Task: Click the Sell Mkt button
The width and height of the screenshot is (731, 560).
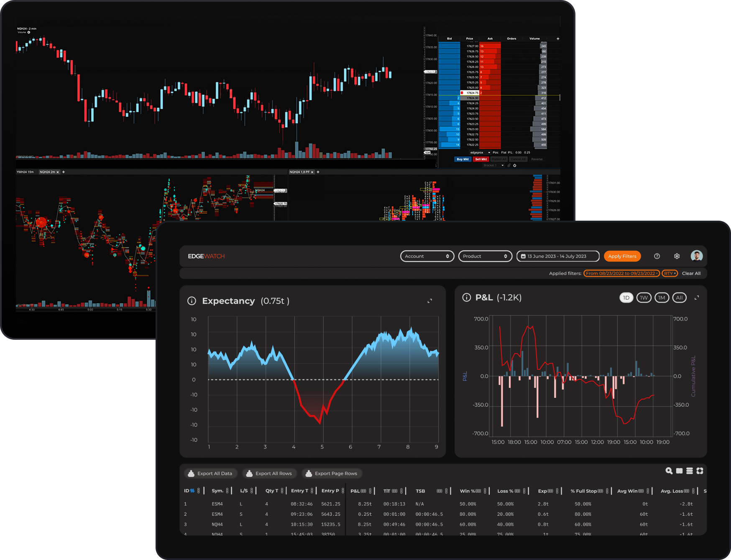Action: point(481,159)
